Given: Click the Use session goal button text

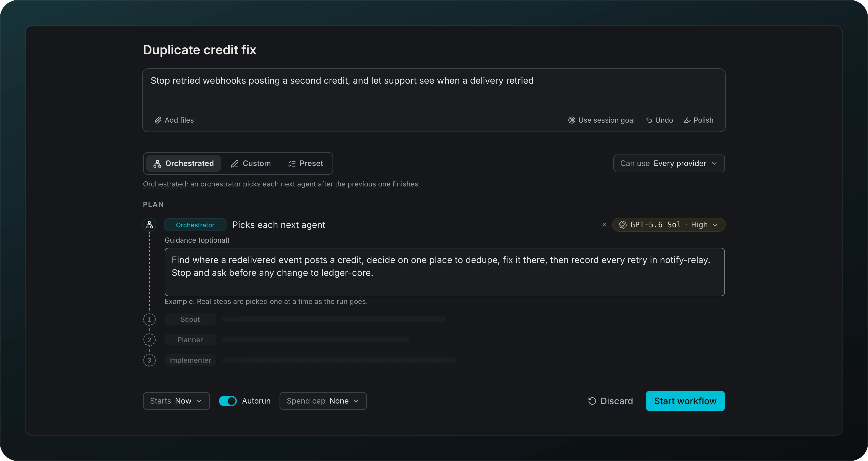Looking at the screenshot, I should (x=607, y=120).
